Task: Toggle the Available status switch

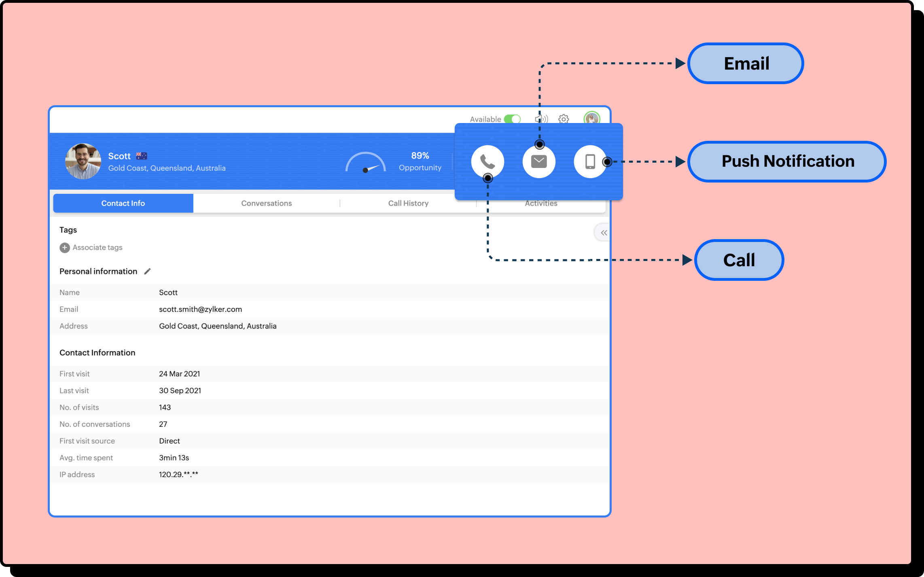Action: pyautogui.click(x=512, y=119)
